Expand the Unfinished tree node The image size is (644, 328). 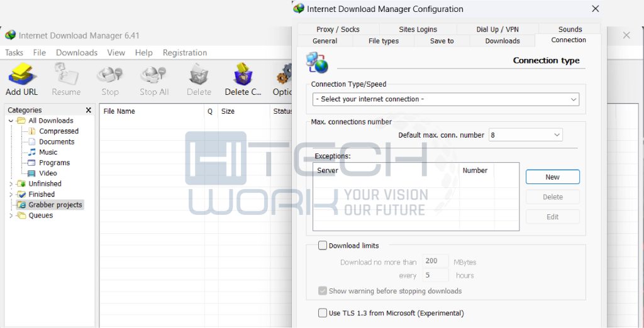11,184
